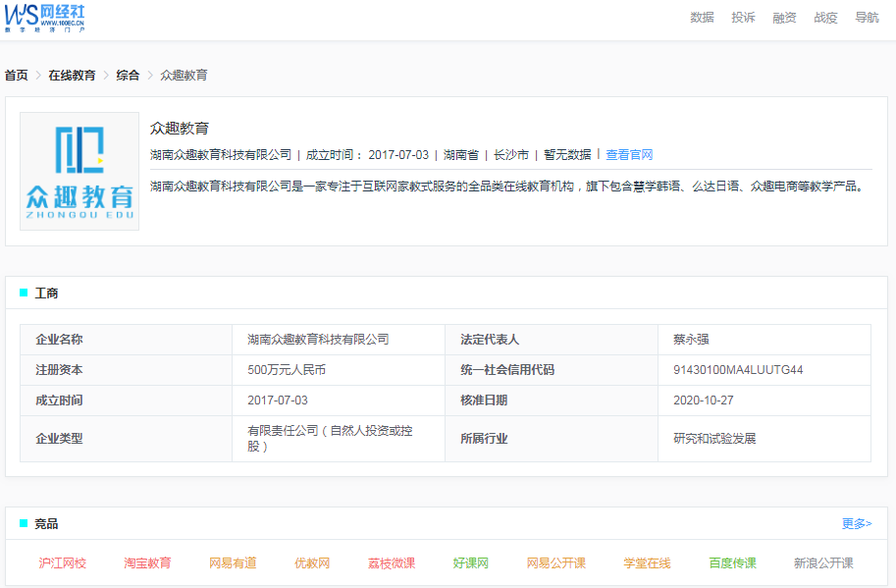896x588 pixels.
Task: Open the 导航 menu item
Action: click(867, 18)
